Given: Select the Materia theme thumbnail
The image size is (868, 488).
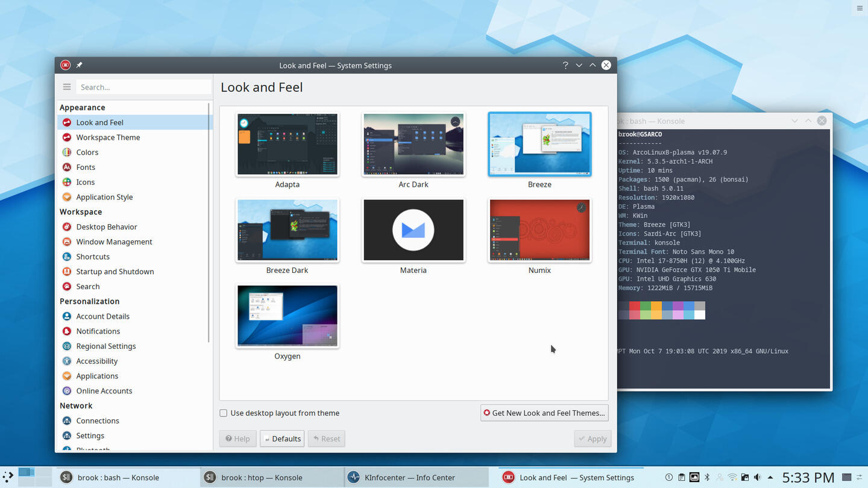Looking at the screenshot, I should click(x=414, y=230).
